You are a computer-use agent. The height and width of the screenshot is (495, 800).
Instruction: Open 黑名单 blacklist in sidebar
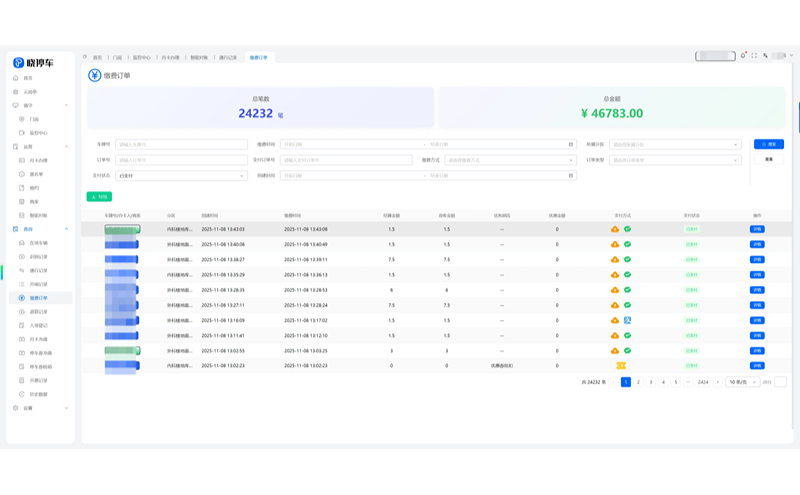click(x=35, y=174)
